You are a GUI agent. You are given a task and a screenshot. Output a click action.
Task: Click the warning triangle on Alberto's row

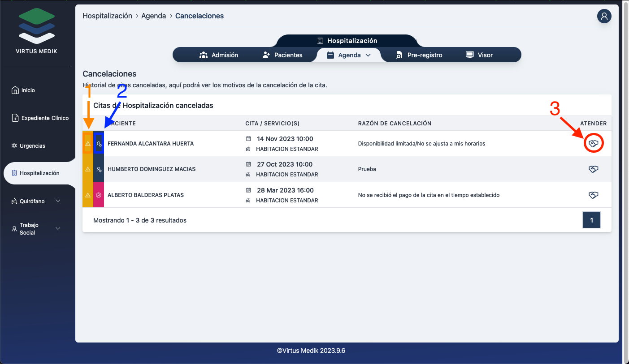point(88,195)
